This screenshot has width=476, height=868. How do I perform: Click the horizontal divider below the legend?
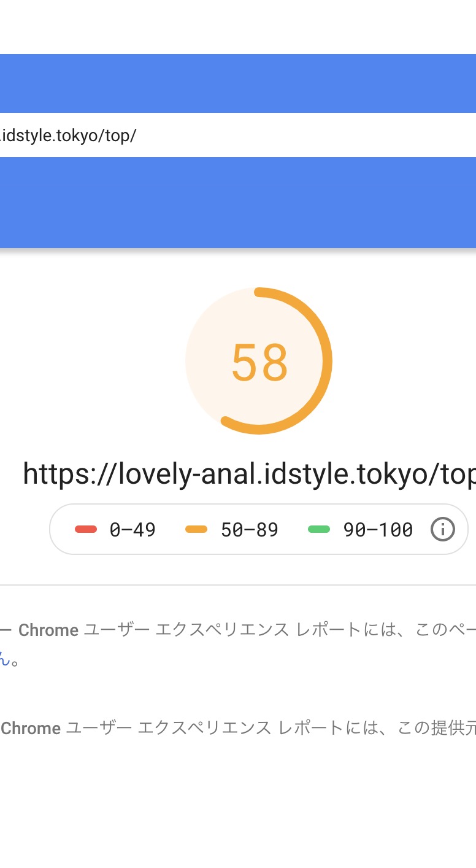pos(238,585)
